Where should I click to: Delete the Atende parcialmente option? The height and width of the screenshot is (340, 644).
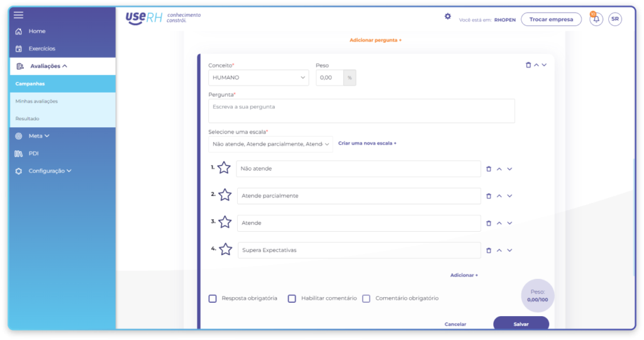click(x=489, y=196)
